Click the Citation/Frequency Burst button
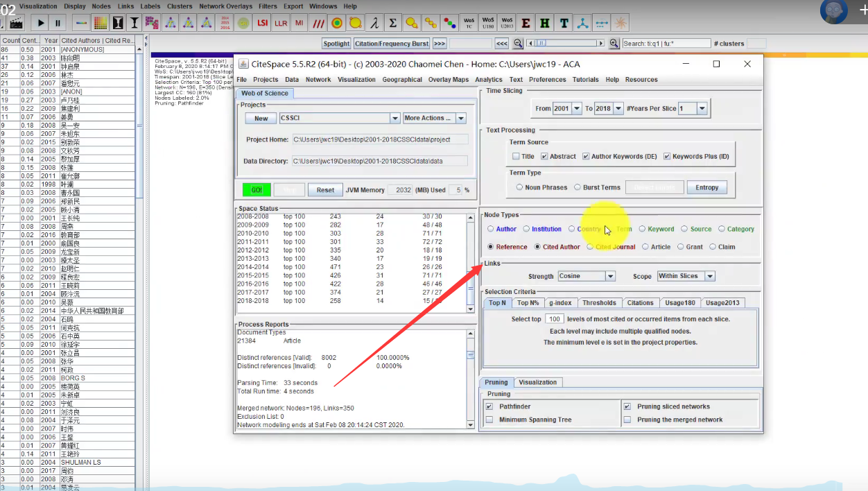Viewport: 868px width, 491px height. coord(392,43)
